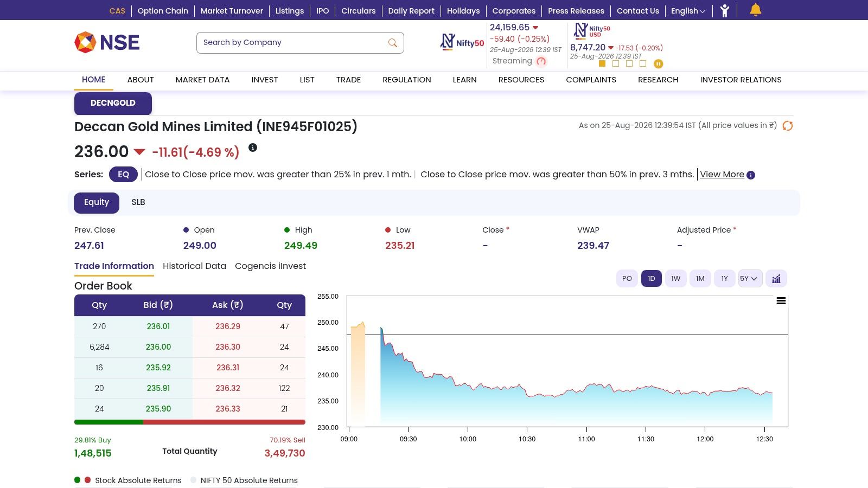This screenshot has width=868, height=488.
Task: Click the Nifty50 USD logo
Action: click(592, 31)
